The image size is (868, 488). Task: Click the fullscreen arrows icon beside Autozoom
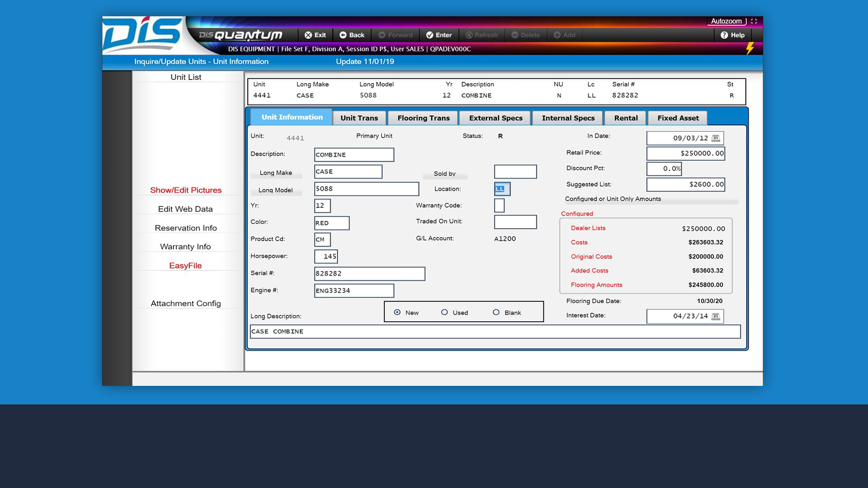[x=754, y=21]
